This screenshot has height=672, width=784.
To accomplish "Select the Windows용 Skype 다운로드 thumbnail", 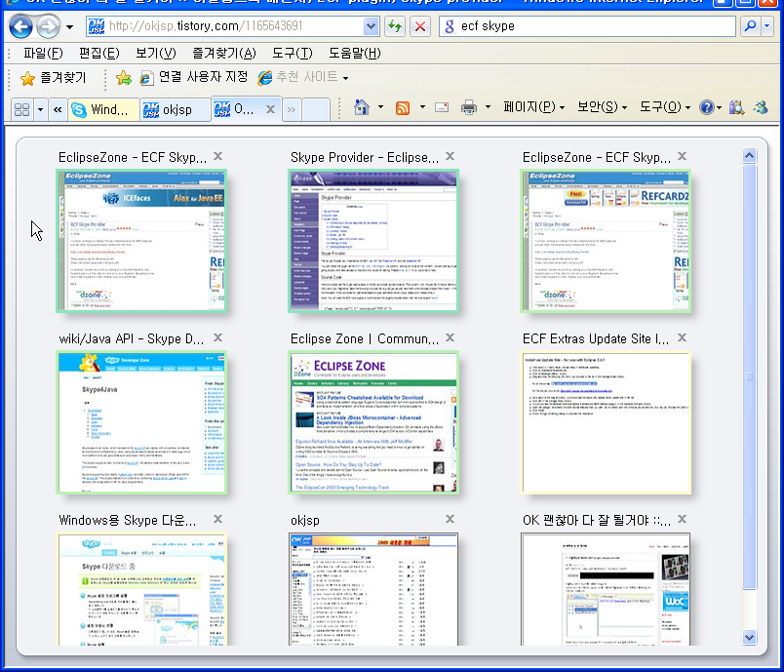I will click(x=141, y=589).
